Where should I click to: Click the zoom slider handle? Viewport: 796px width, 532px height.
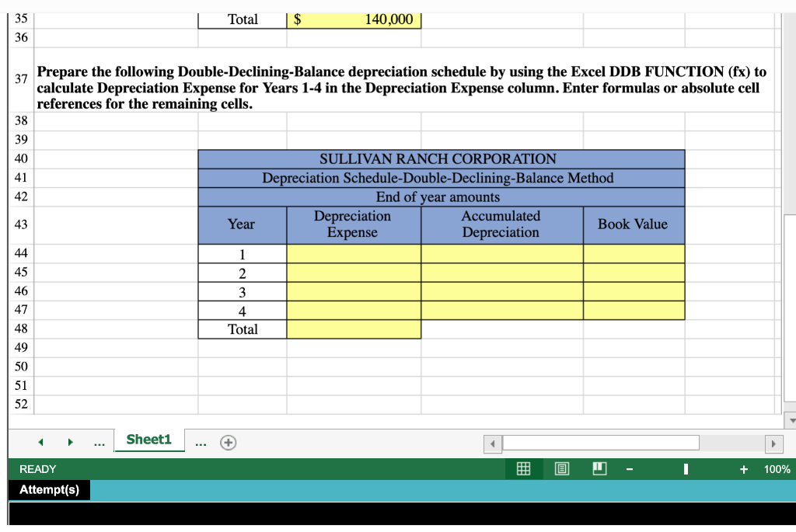685,468
